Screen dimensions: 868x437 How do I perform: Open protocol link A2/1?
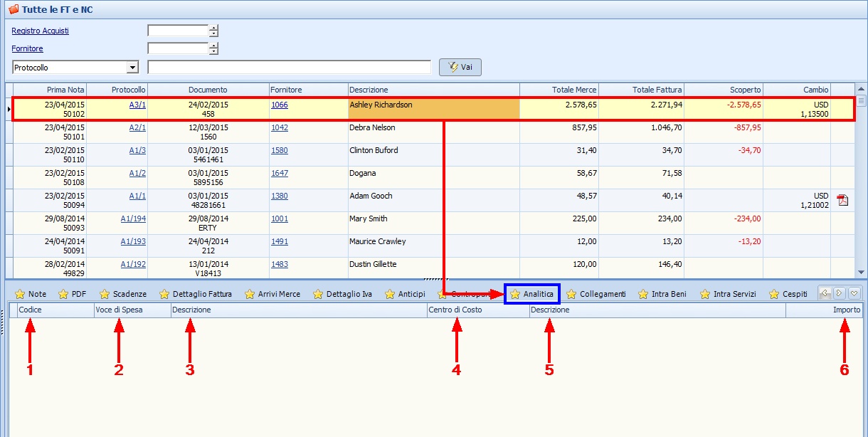coord(137,127)
